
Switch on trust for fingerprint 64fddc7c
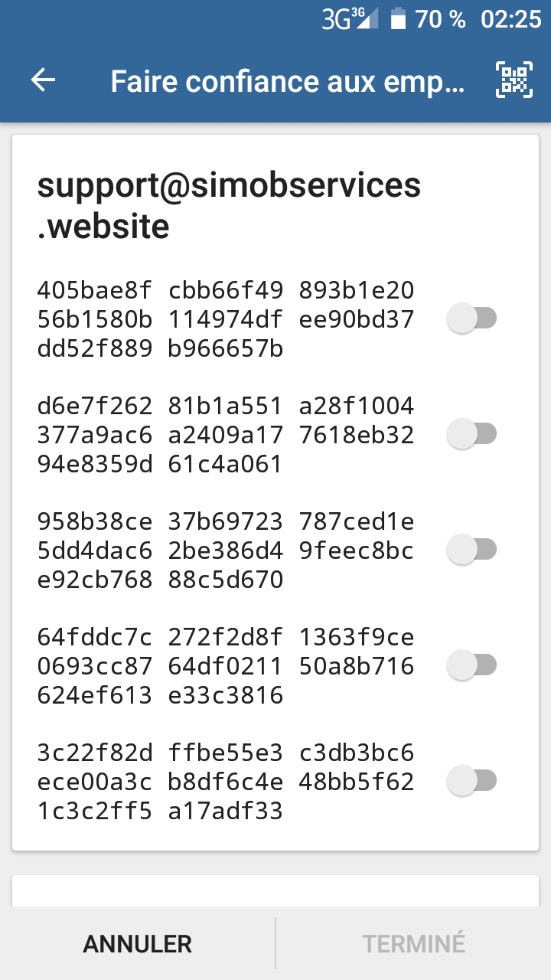point(472,665)
